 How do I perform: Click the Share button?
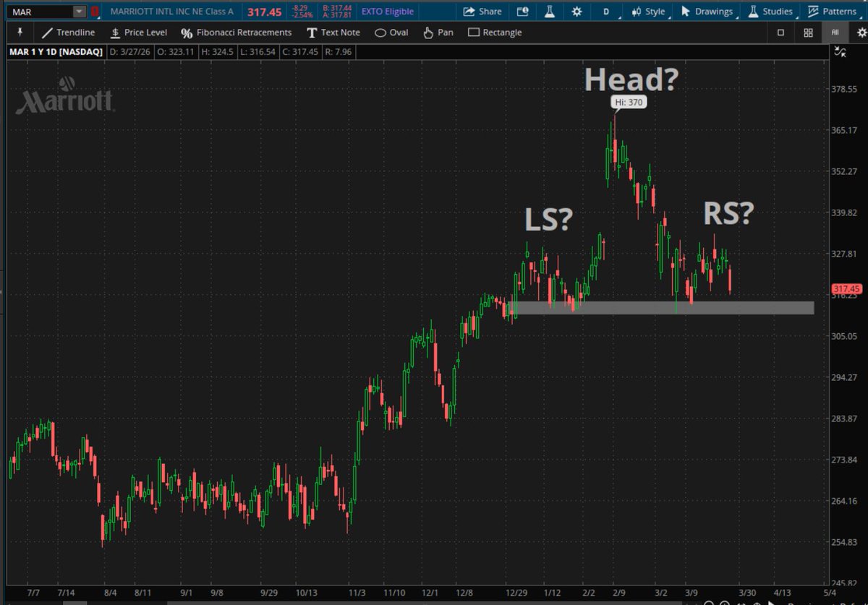(x=482, y=12)
